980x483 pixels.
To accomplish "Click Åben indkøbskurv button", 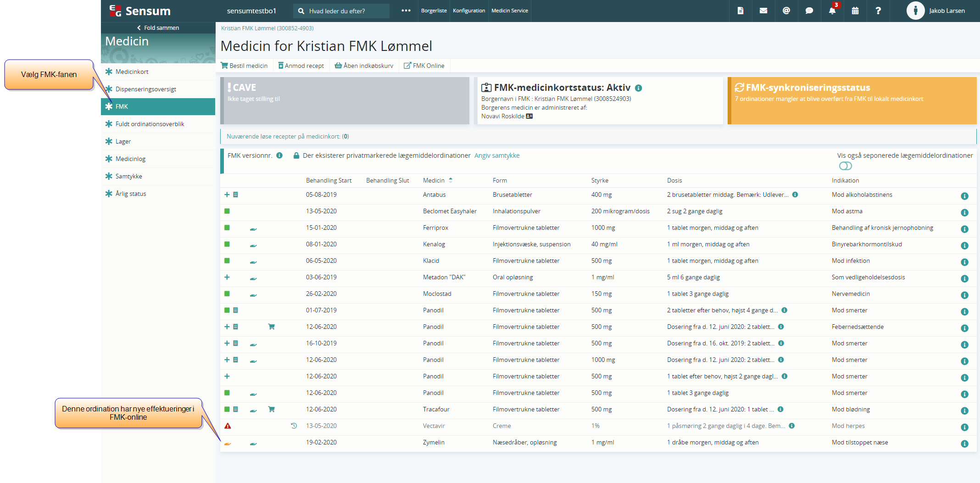I will click(x=364, y=66).
